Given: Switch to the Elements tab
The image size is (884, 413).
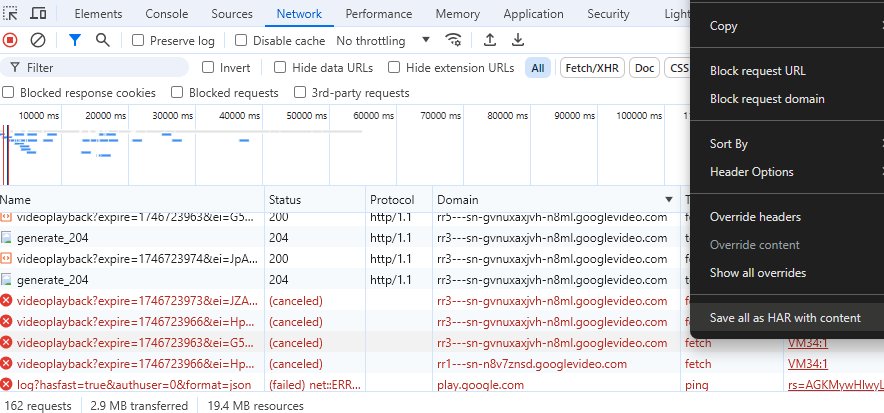Looking at the screenshot, I should pyautogui.click(x=98, y=14).
